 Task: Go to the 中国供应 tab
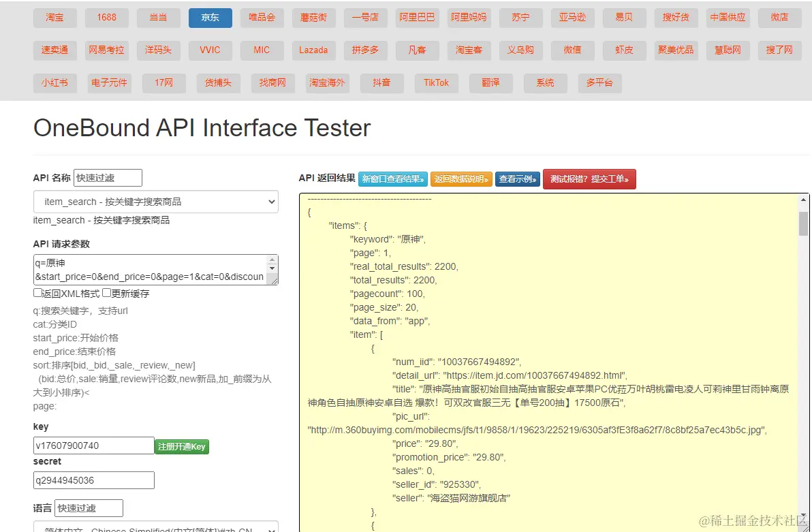[x=728, y=18]
